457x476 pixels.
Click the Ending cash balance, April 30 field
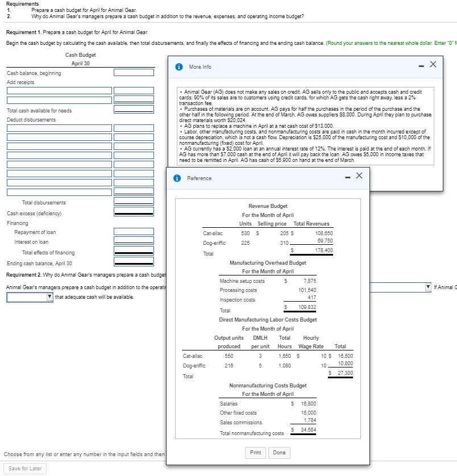tap(134, 261)
